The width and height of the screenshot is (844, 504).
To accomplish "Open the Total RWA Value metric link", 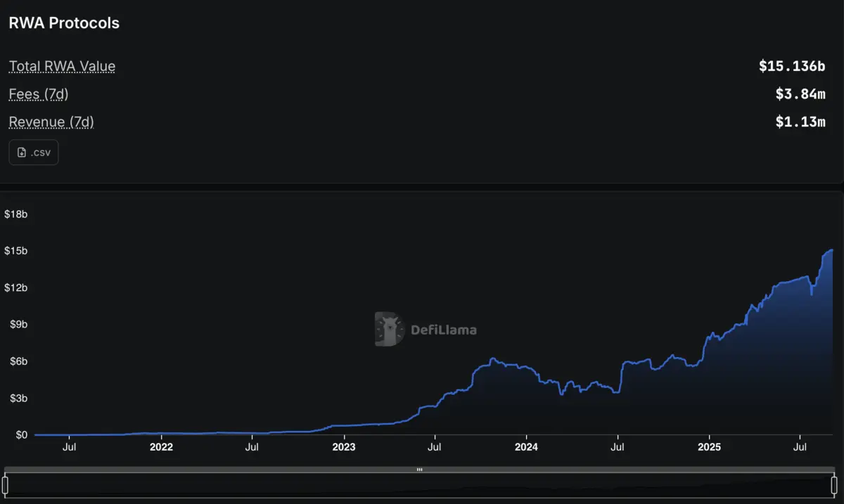I will (x=62, y=65).
